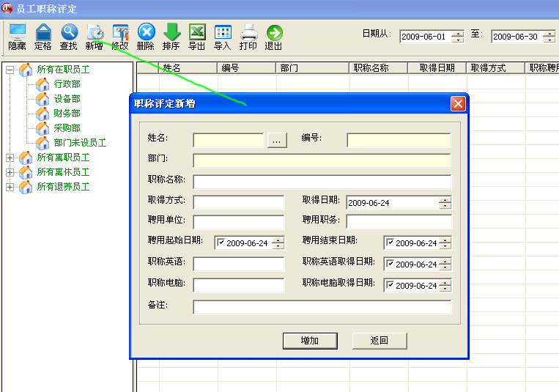Click the 聘用单位 input field
The height and width of the screenshot is (392, 559).
239,222
